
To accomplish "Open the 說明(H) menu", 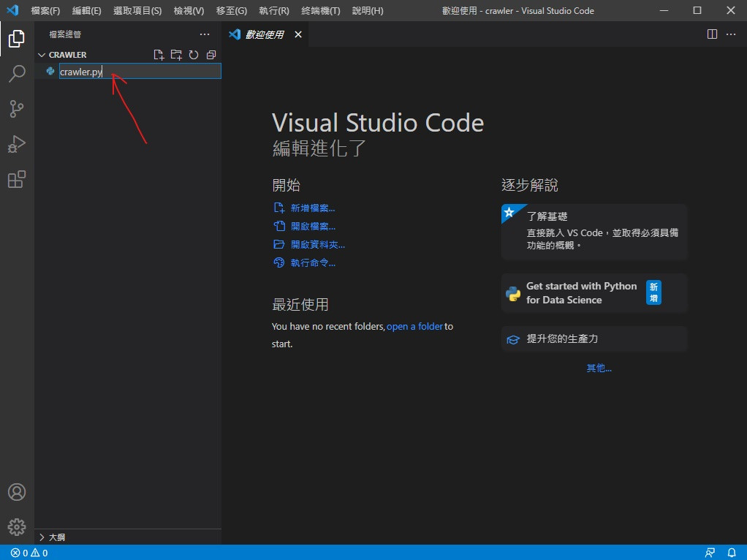I will [x=368, y=10].
